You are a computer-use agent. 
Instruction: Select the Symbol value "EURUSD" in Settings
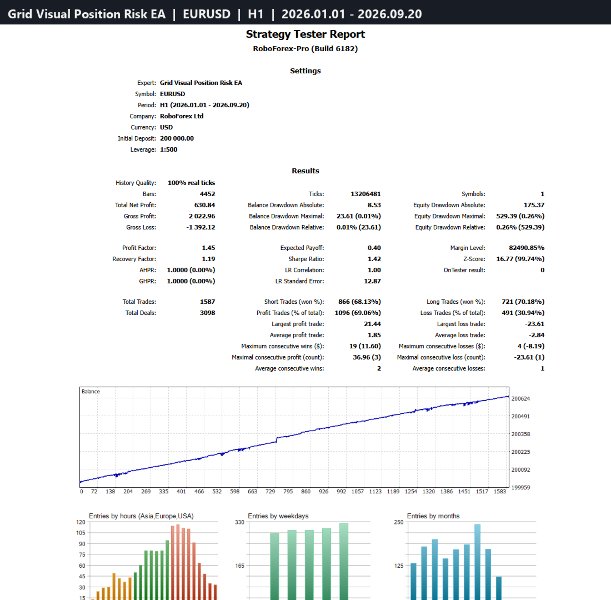point(172,94)
